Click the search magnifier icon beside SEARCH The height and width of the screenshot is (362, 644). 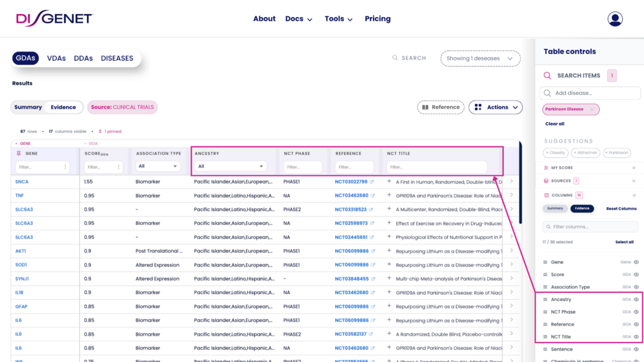coord(395,58)
